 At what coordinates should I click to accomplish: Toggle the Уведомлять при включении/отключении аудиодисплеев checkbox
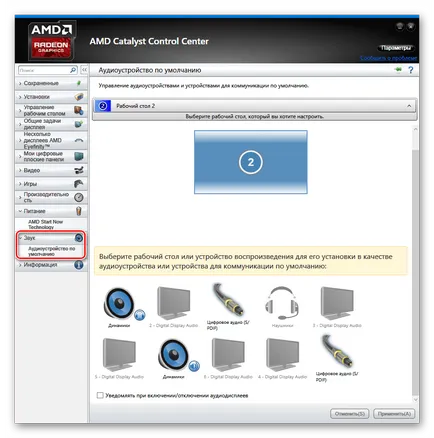click(100, 395)
